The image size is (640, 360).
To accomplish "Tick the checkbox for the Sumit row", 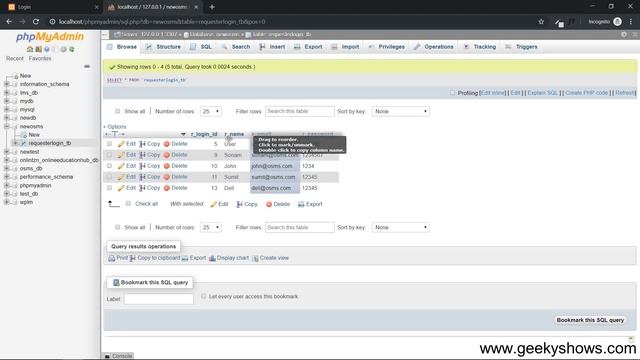I will point(109,177).
